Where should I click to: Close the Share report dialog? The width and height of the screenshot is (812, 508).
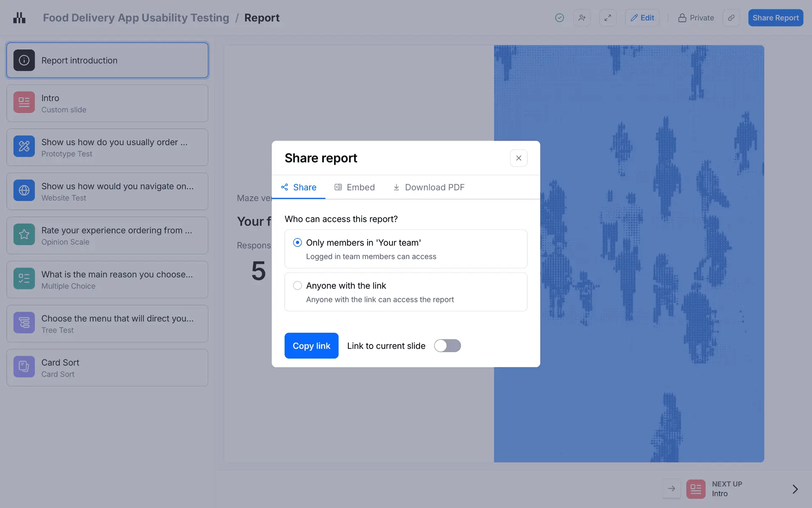(x=518, y=158)
